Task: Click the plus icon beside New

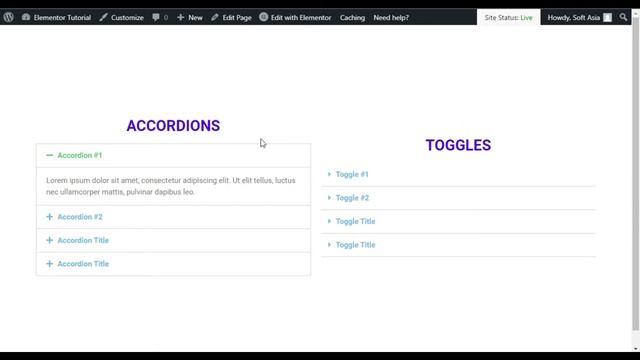Action: (x=180, y=17)
